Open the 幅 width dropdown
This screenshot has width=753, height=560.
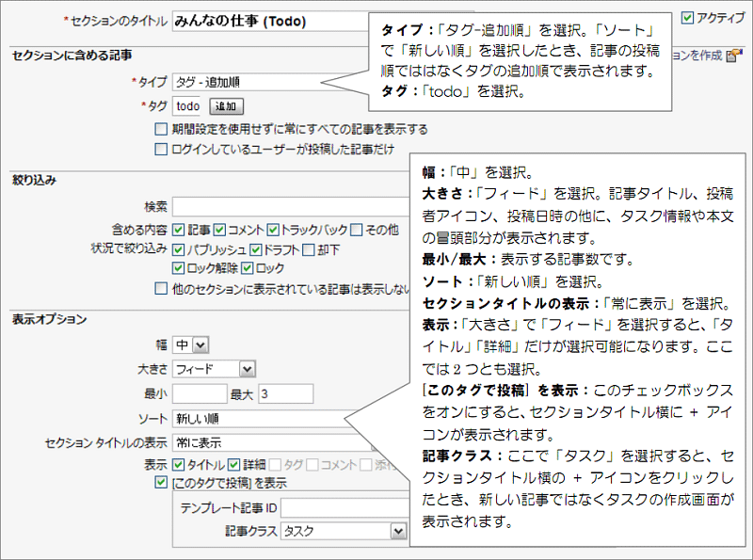click(x=191, y=344)
